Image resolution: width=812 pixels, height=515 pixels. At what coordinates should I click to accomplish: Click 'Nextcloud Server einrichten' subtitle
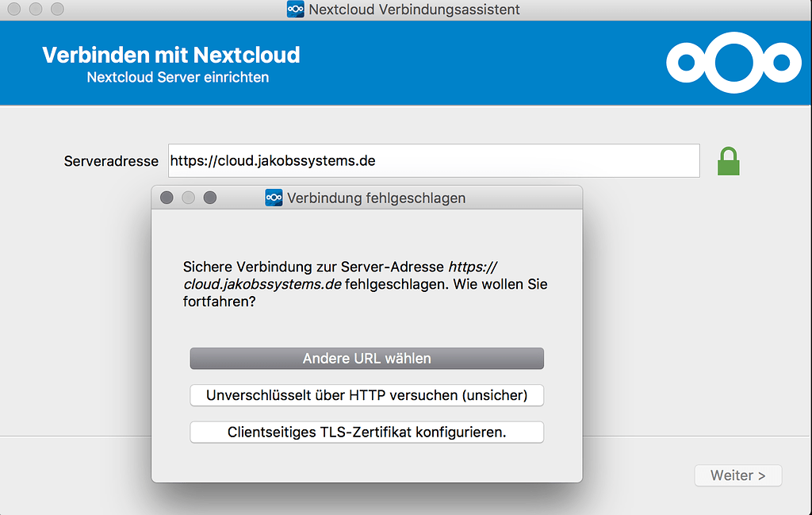178,77
